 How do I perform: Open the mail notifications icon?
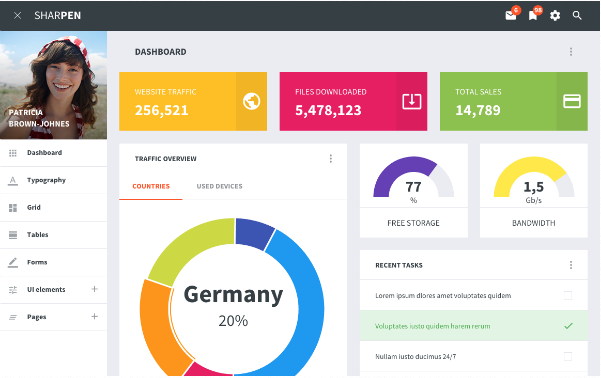pos(511,15)
